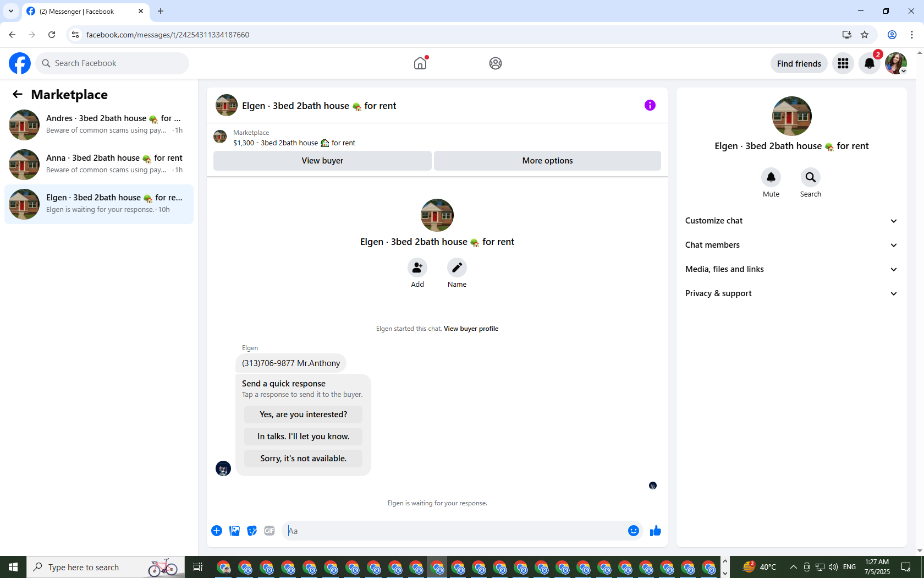
Task: Expand the Chat members section
Action: click(x=791, y=245)
